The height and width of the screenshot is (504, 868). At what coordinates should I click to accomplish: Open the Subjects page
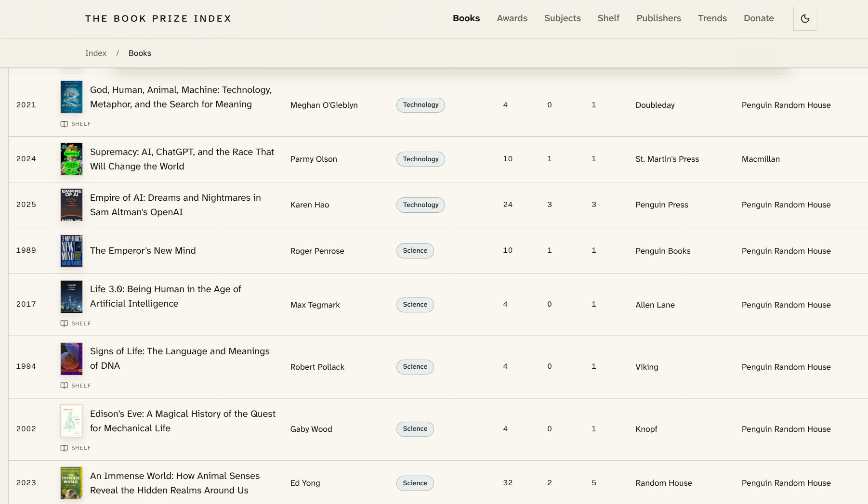point(563,18)
